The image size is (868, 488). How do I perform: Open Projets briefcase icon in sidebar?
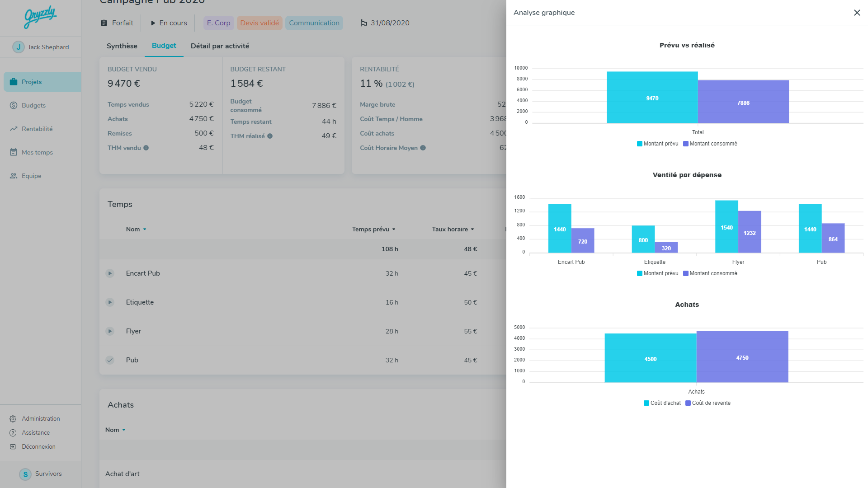pos(14,82)
